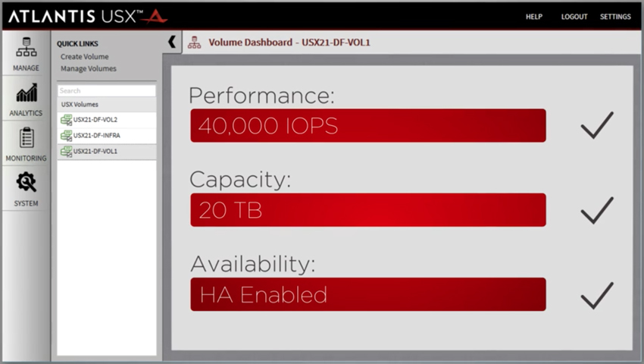Click the USX21-DF-VOL1 volume icon
644x364 pixels.
[66, 152]
